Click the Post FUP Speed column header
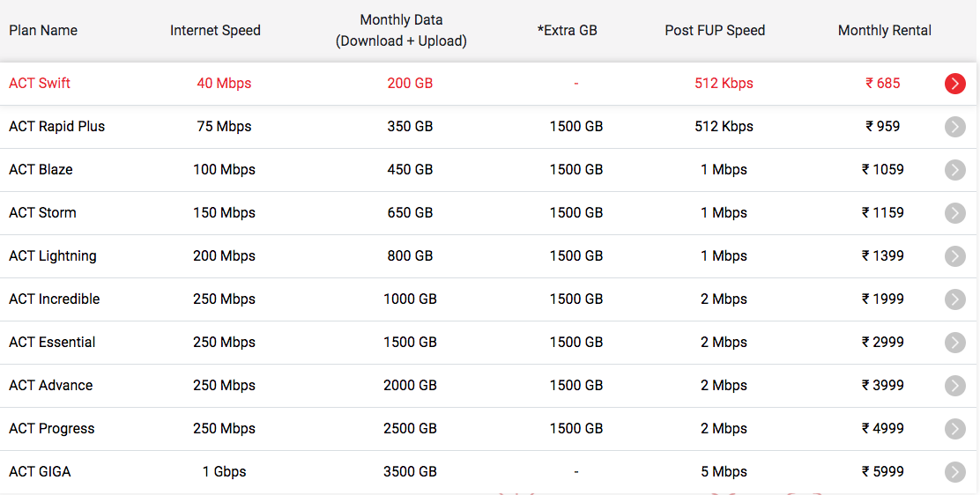 (715, 30)
